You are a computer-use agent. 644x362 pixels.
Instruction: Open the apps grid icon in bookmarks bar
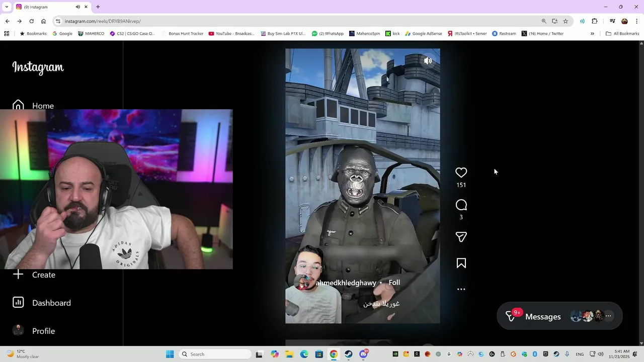click(x=7, y=34)
